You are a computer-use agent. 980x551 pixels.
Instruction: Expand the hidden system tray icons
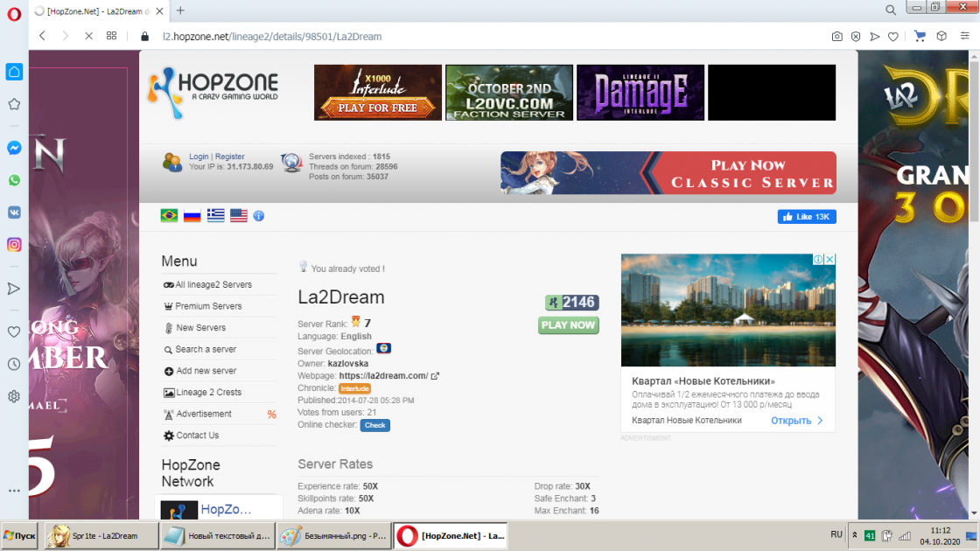point(855,535)
